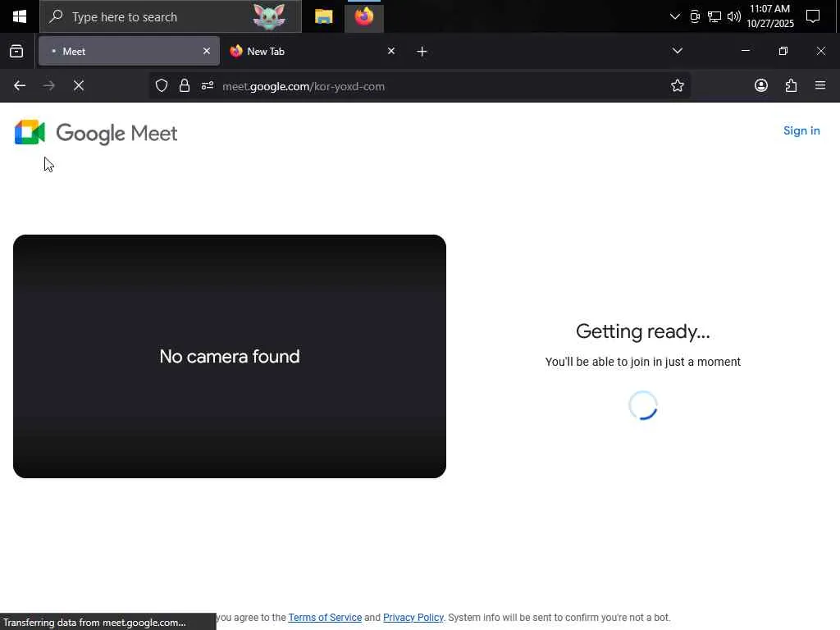
Task: Go back one page
Action: pos(20,85)
